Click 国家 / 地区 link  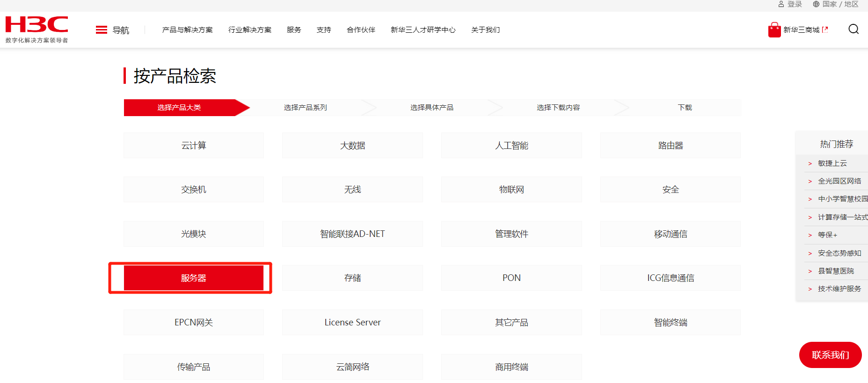(x=840, y=4)
